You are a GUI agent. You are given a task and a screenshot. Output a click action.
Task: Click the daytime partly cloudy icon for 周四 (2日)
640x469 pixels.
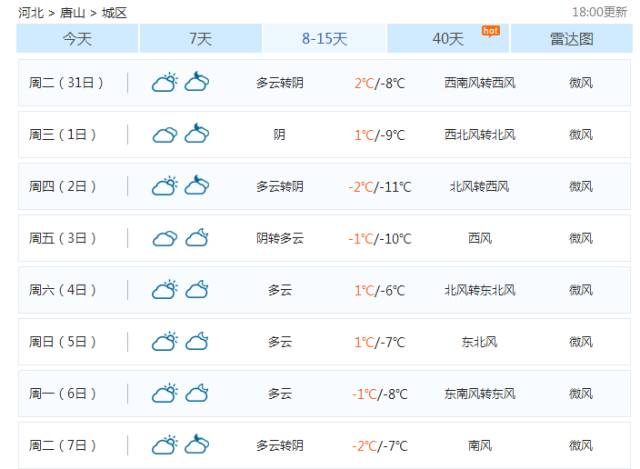pos(164,186)
